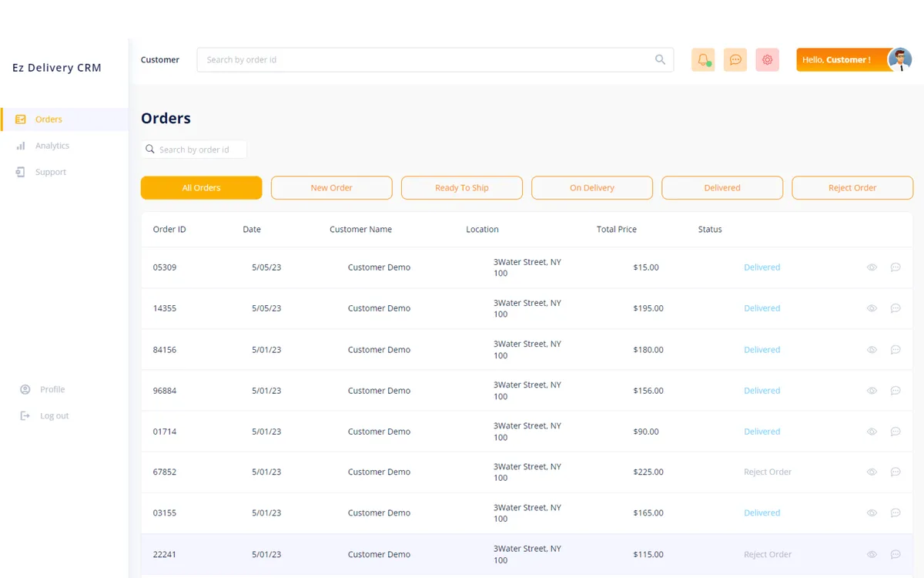The image size is (924, 578).
Task: Click the Orders sidebar icon
Action: tap(21, 119)
